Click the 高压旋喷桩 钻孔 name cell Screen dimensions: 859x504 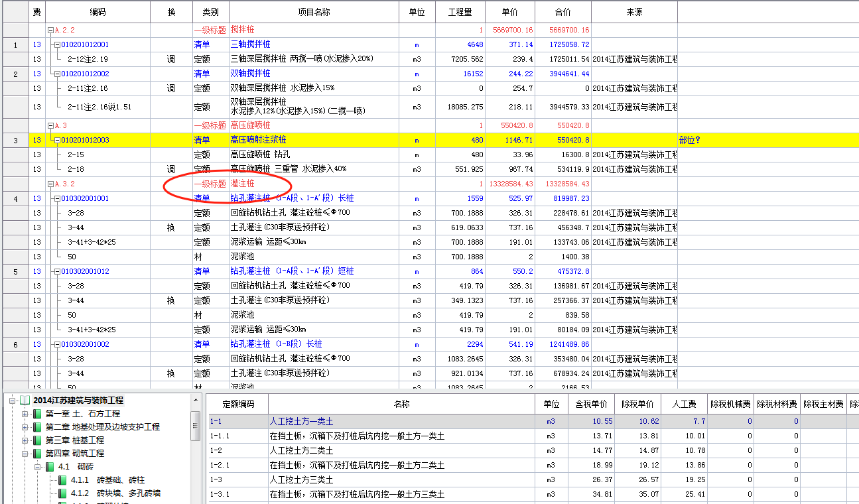tap(314, 155)
